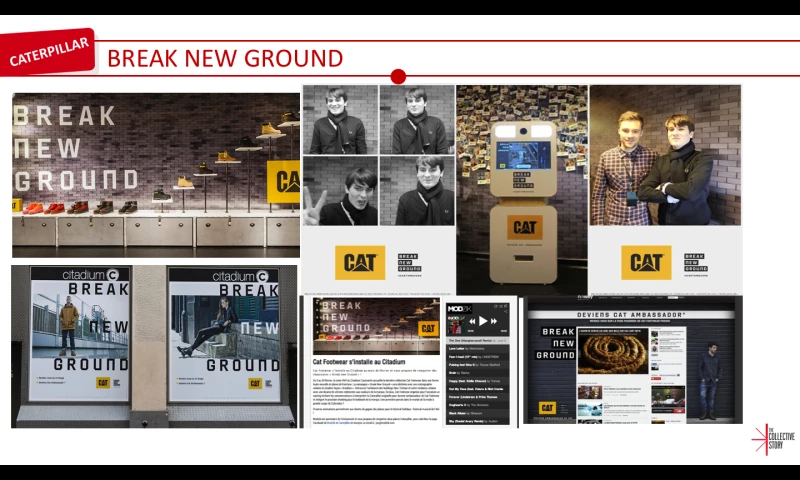The image size is (800, 480).
Task: Select the BREAK NEW GROUND slide title
Action: [x=225, y=58]
